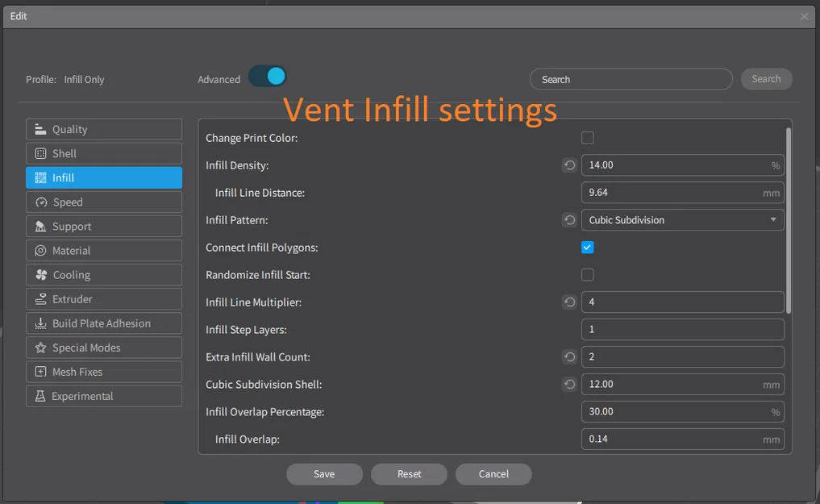Revert Infill Line Multiplier value
Screen dimensions: 820x504
(x=569, y=302)
